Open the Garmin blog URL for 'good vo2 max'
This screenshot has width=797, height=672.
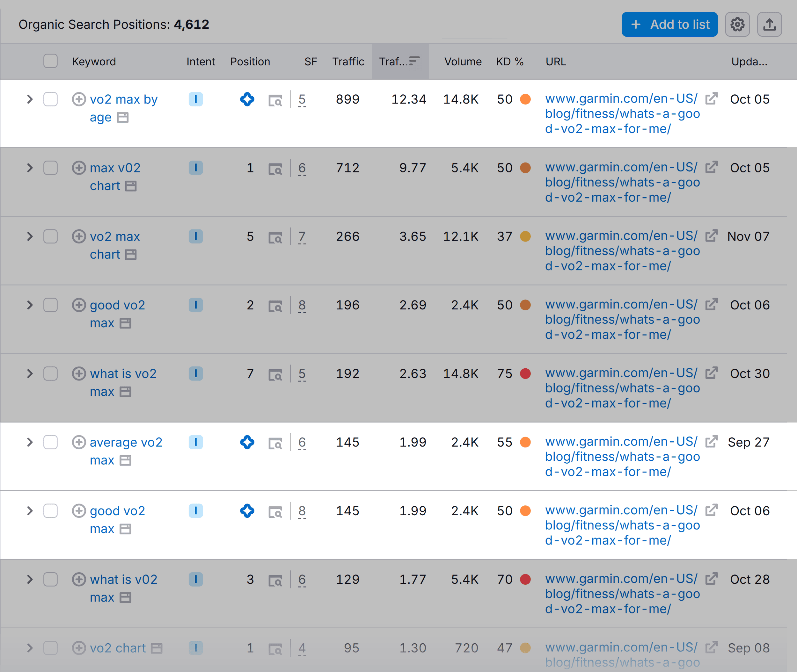click(621, 319)
